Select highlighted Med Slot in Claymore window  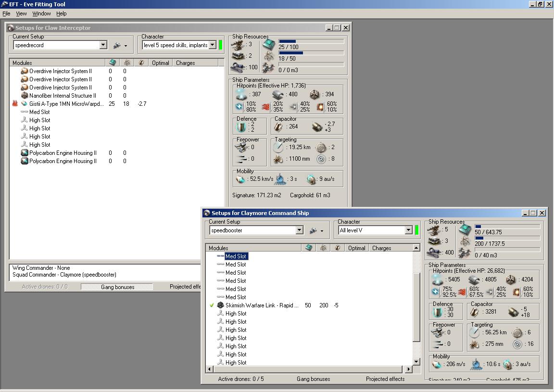click(236, 256)
